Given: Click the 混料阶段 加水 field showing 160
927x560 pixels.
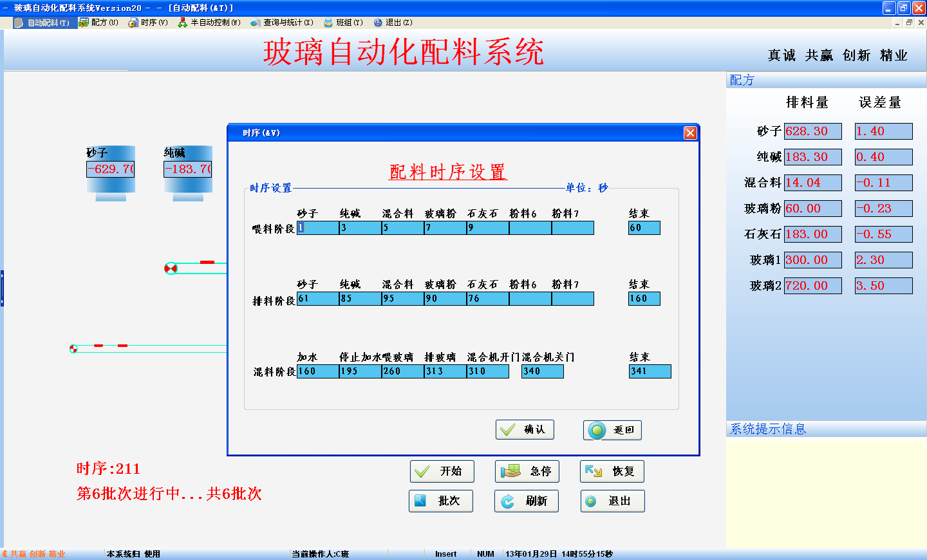Looking at the screenshot, I should tap(318, 371).
